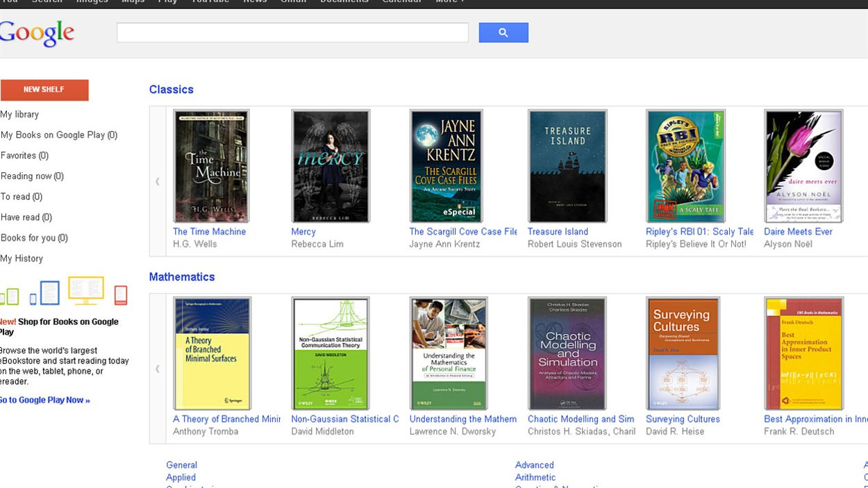Open the Classics shelf heading link
Viewport: 868px width, 488px height.
click(x=171, y=90)
